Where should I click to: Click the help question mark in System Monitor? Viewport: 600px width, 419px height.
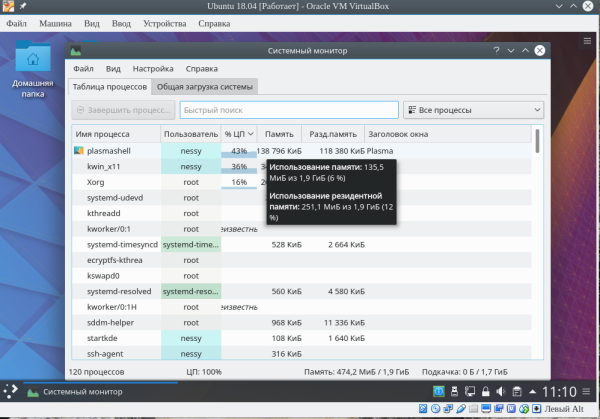[x=496, y=51]
